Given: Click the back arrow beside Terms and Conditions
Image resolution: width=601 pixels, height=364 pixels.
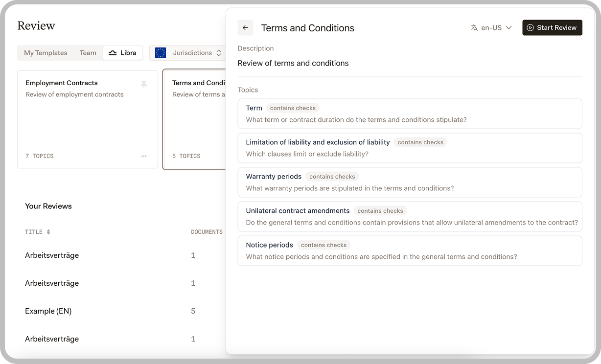Looking at the screenshot, I should click(245, 28).
